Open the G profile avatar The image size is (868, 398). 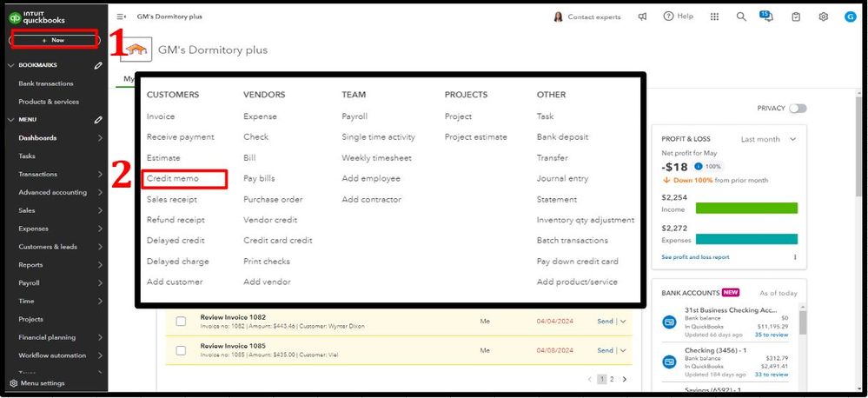point(851,17)
